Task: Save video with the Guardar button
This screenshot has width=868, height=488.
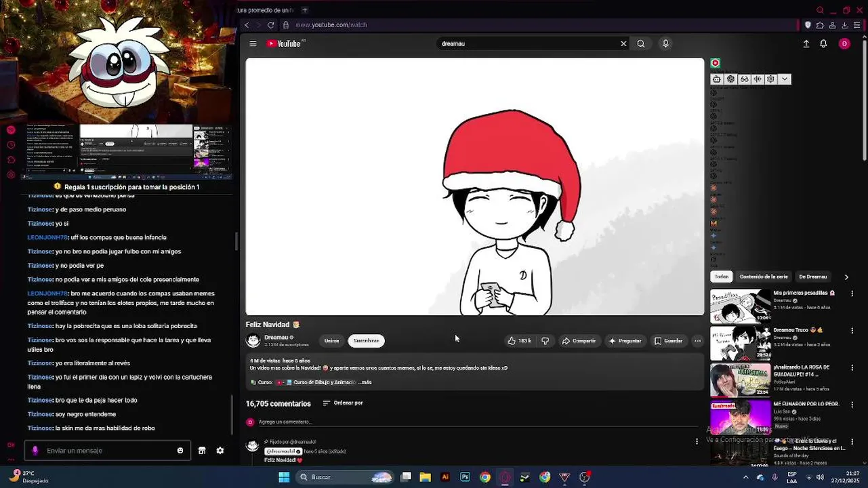Action: coord(668,341)
